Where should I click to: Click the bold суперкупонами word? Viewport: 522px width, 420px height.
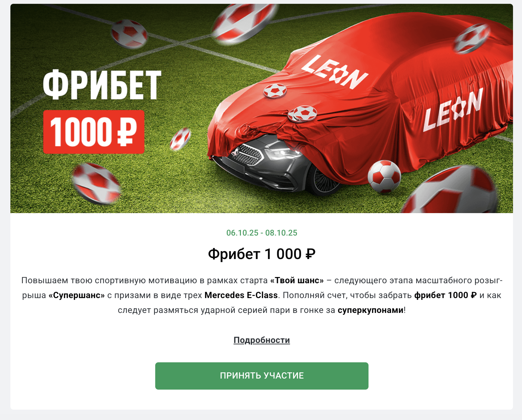[x=371, y=310]
